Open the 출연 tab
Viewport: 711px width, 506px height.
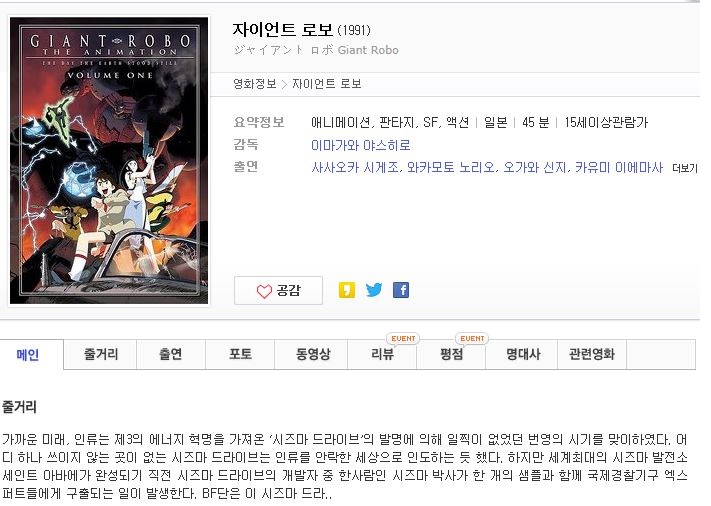tap(171, 355)
